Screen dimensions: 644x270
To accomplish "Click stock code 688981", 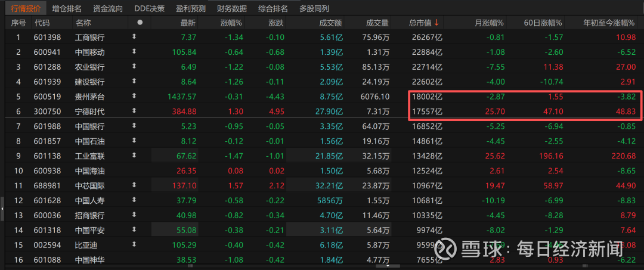I will pyautogui.click(x=47, y=186).
